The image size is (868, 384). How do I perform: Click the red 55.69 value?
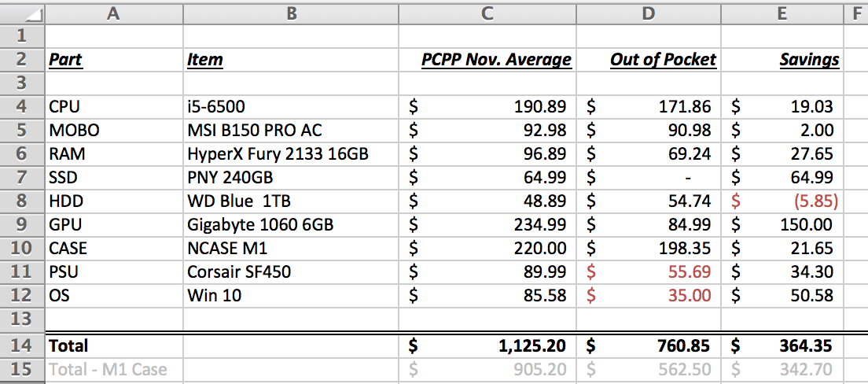point(690,271)
